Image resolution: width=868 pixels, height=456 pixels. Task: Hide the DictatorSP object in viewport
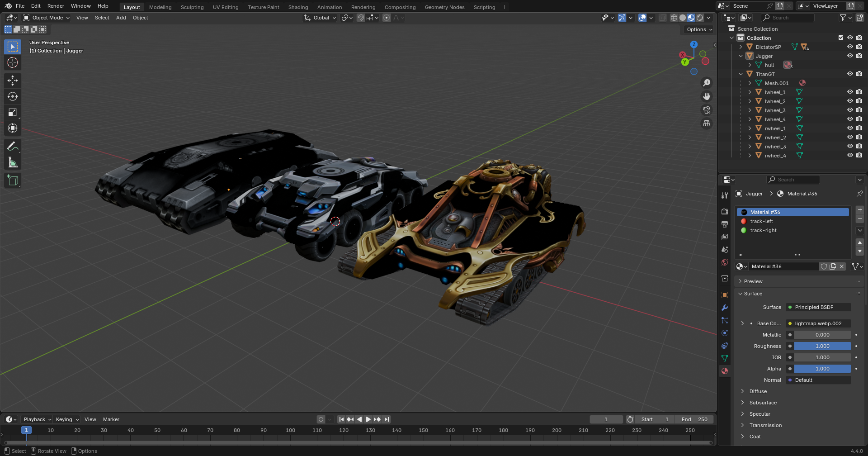pos(850,47)
